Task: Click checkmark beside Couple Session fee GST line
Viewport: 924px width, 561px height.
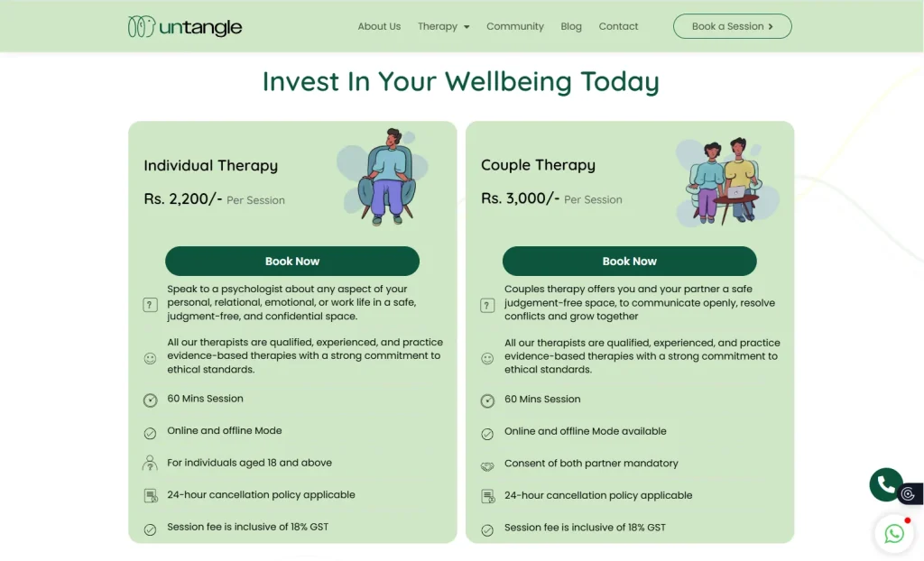Action: (487, 529)
